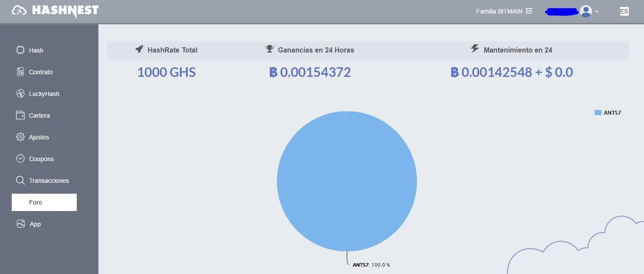Select the highlighted Foro item
This screenshot has height=274, width=644.
[44, 202]
